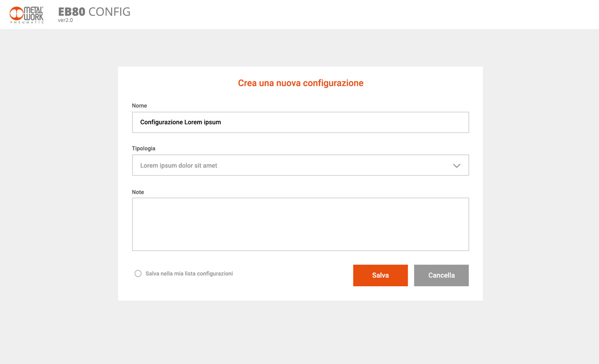Click the ver2.0 version label

[65, 20]
